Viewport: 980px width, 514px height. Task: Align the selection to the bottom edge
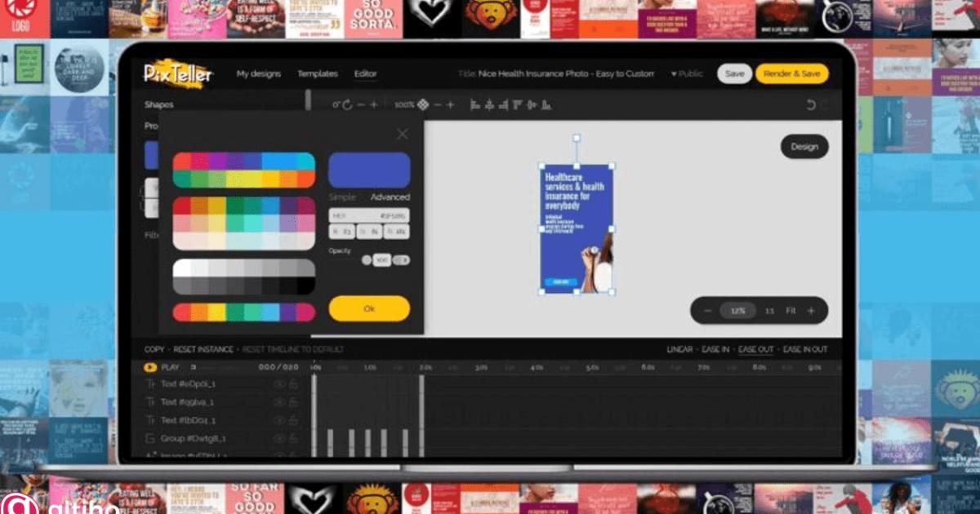(x=546, y=104)
